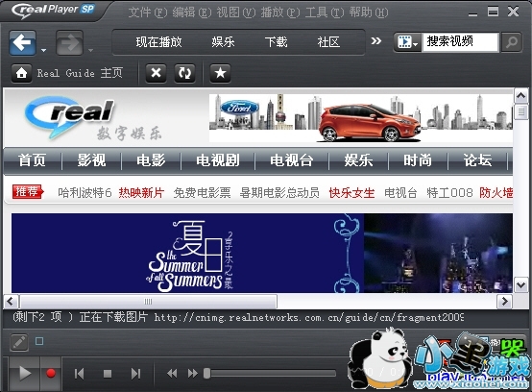This screenshot has width=532, height=392.
Task: Click the small blue square icon
Action: point(39,341)
